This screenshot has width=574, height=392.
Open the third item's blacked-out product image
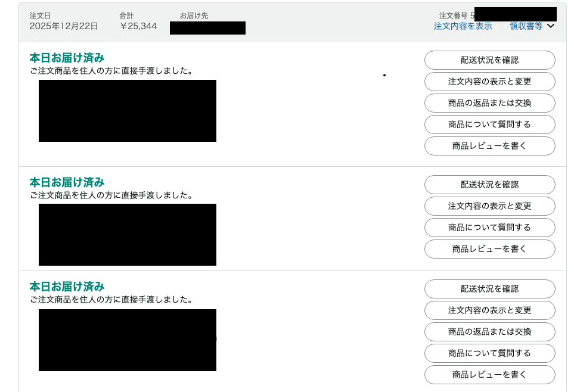[128, 340]
